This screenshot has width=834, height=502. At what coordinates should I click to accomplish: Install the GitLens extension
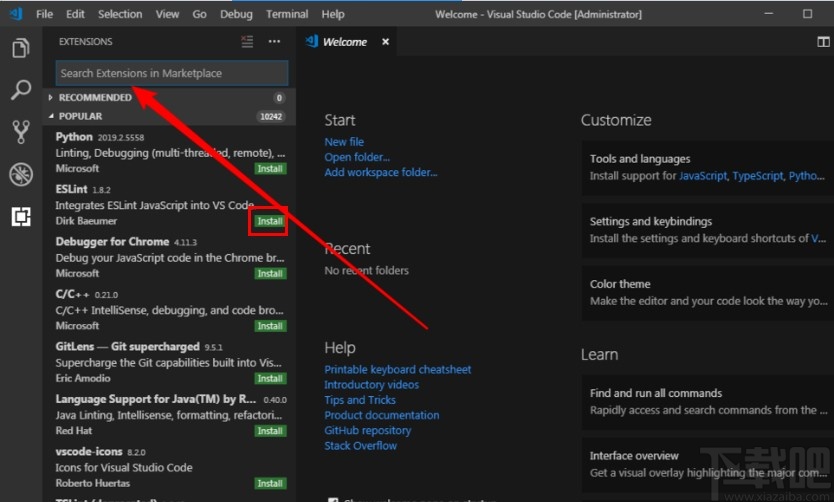point(270,379)
